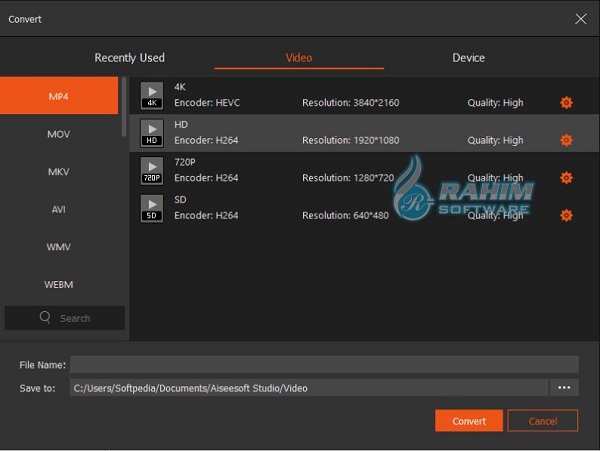Image resolution: width=600 pixels, height=451 pixels.
Task: Open settings gear for HD preset
Action: [566, 140]
